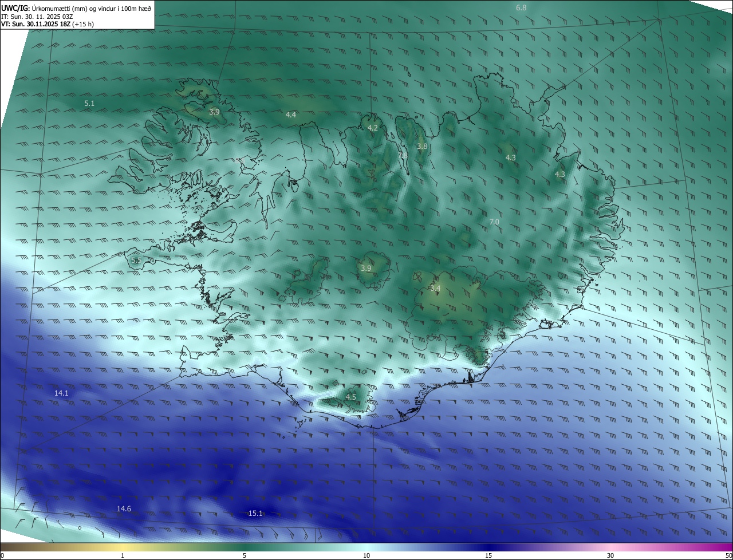Click the 1 tick label on colour bar
The width and height of the screenshot is (733, 560).
pyautogui.click(x=123, y=555)
